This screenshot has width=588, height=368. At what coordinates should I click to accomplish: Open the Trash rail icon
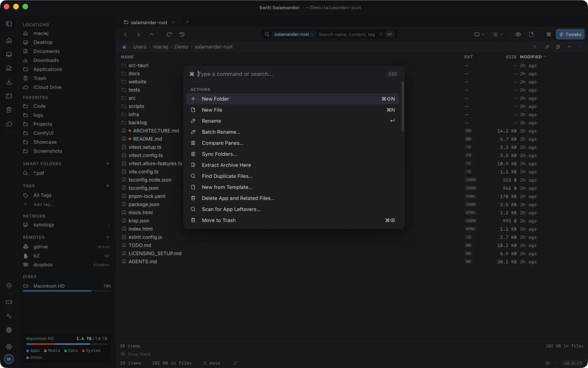(9, 110)
